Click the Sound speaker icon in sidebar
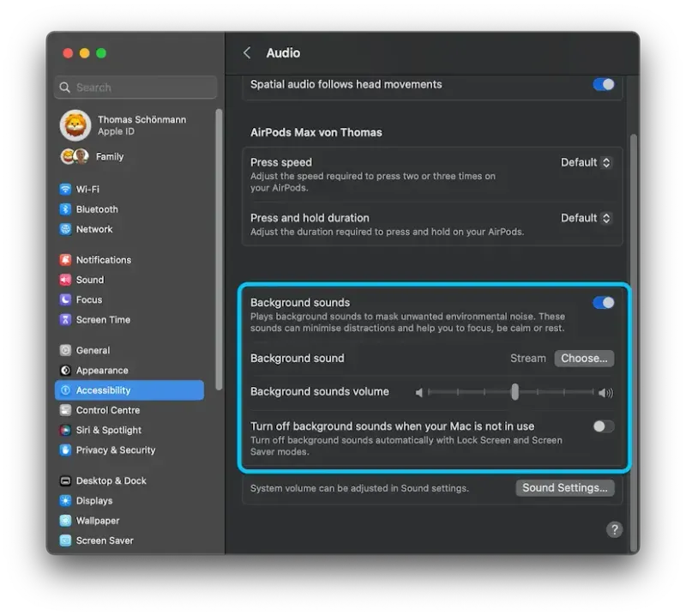This screenshot has width=686, height=616. tap(65, 280)
